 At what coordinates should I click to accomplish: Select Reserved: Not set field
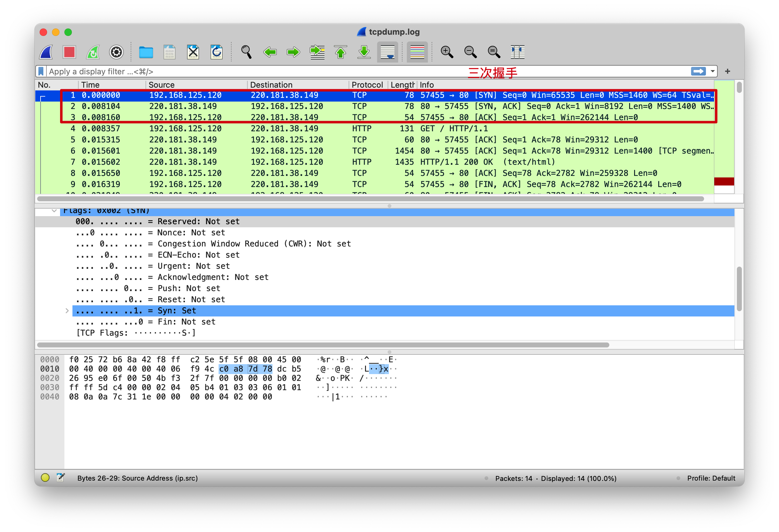point(385,222)
